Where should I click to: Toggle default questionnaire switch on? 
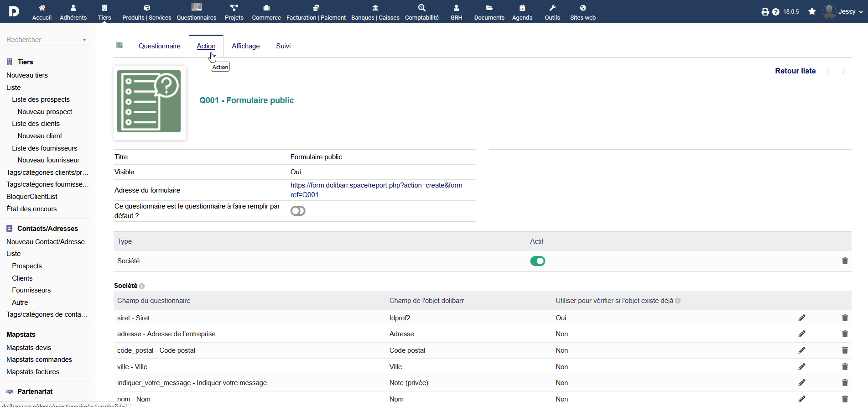298,211
